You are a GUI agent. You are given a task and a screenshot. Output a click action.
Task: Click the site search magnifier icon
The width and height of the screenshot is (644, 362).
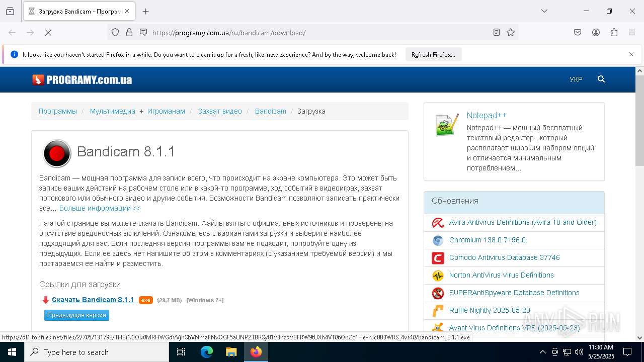pos(601,79)
